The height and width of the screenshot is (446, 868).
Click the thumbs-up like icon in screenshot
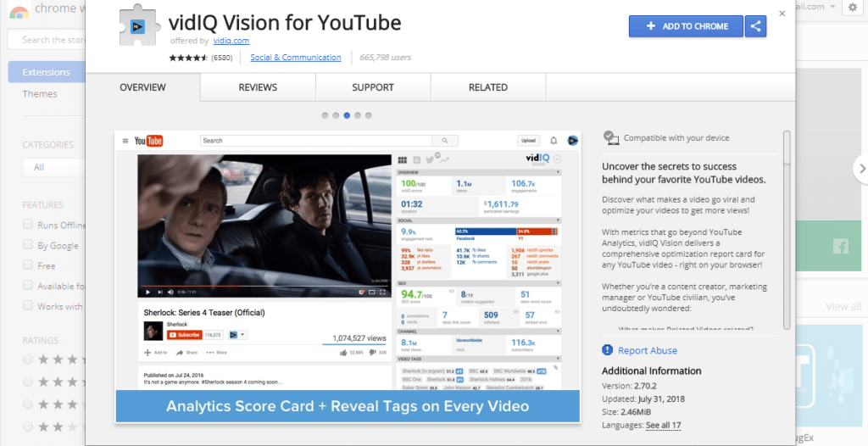pos(343,353)
